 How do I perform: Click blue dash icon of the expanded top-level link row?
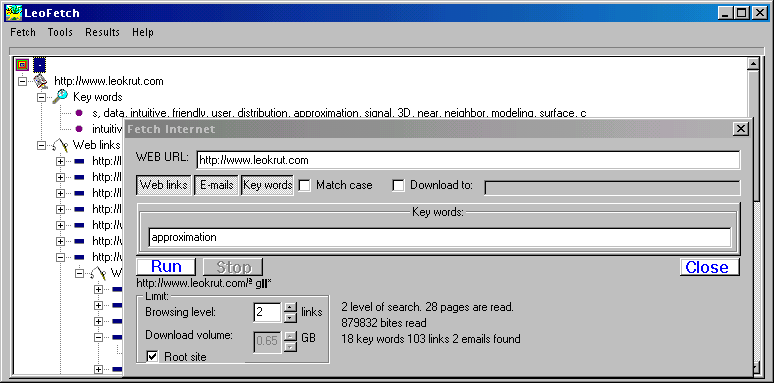pos(79,257)
